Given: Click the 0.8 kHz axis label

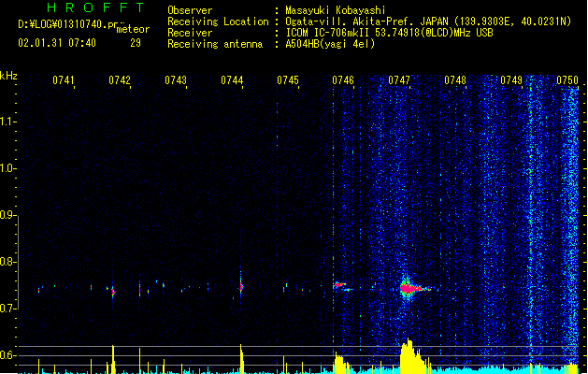Looking at the screenshot, I should pyautogui.click(x=7, y=262).
